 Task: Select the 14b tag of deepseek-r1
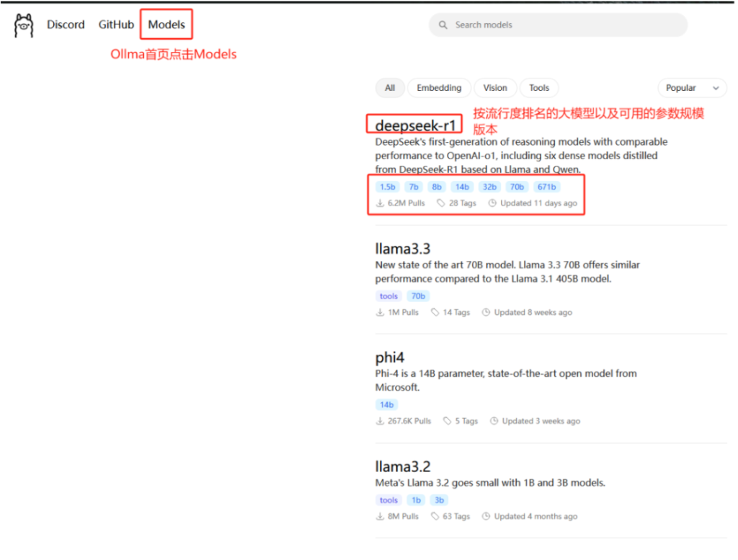[462, 187]
